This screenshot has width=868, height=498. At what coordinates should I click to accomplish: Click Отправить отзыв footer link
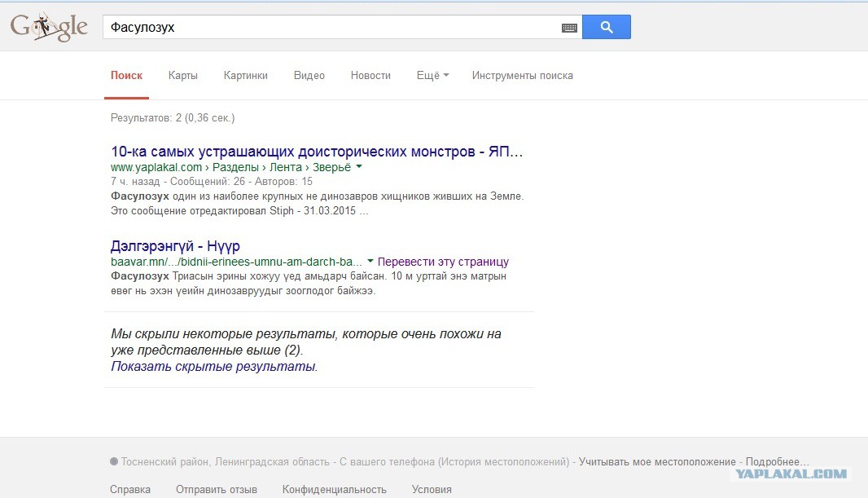(217, 489)
